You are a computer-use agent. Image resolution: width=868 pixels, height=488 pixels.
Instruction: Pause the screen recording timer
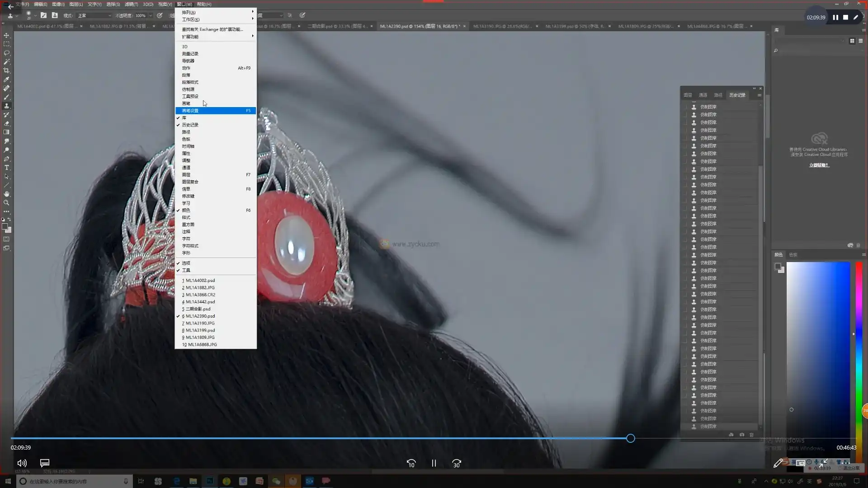pyautogui.click(x=835, y=17)
